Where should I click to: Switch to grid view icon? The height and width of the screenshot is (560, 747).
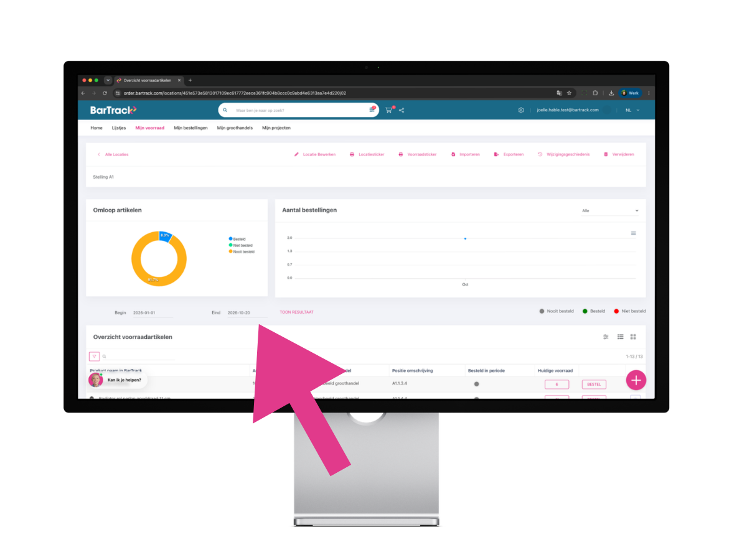point(633,337)
